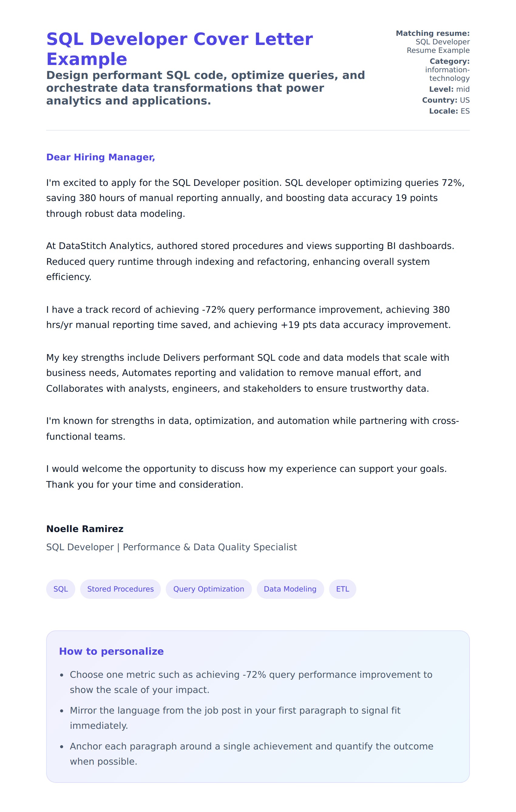Select the SQL skill tag

click(61, 589)
